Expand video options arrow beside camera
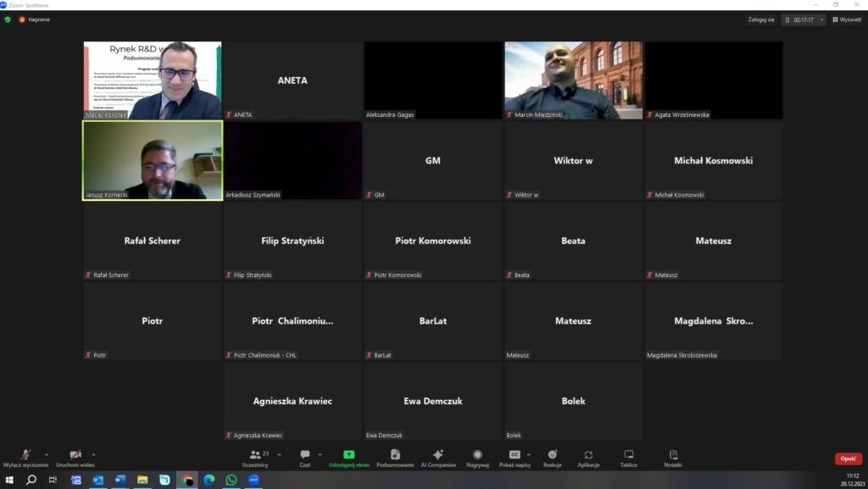 (93, 453)
